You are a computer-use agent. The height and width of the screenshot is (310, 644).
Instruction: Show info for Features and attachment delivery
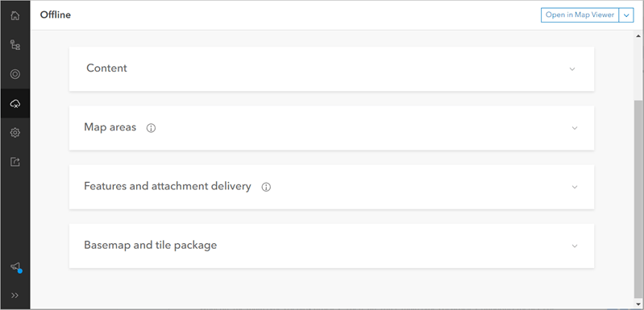[266, 187]
